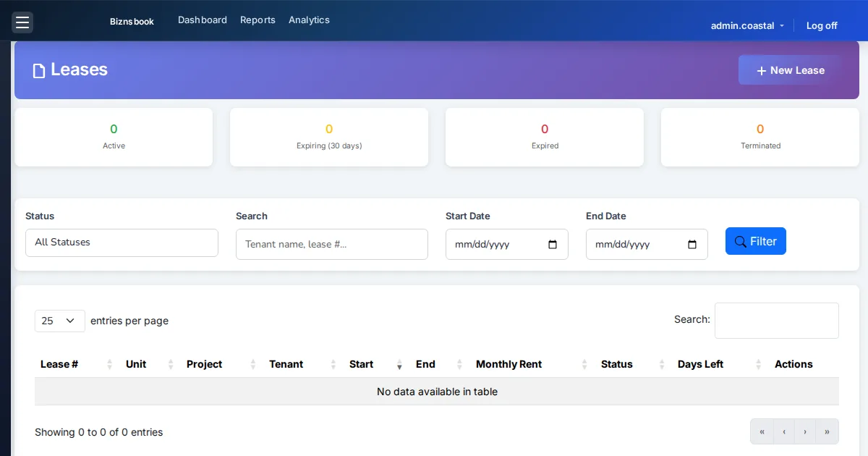The height and width of the screenshot is (456, 868).
Task: Focus the tenant name search field
Action: [332, 245]
